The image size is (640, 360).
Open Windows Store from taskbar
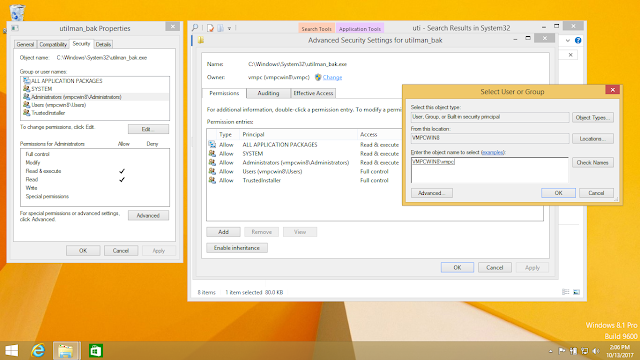[96, 351]
